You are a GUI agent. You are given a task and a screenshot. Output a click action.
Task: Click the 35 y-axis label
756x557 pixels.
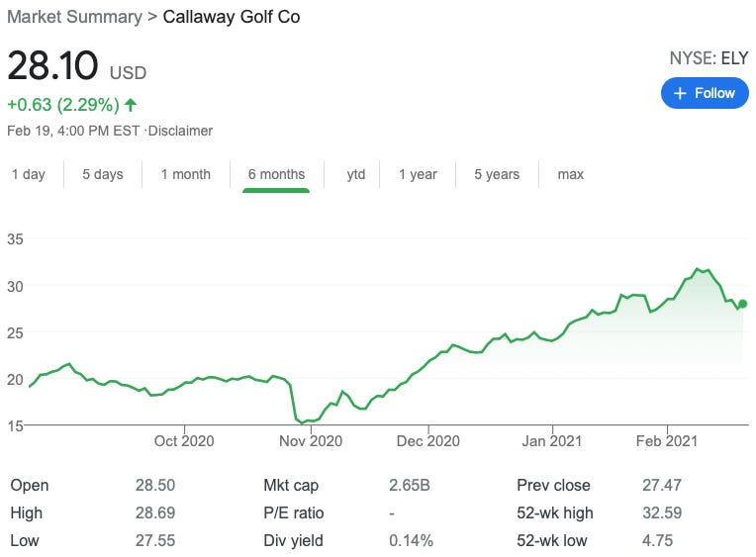tap(15, 238)
